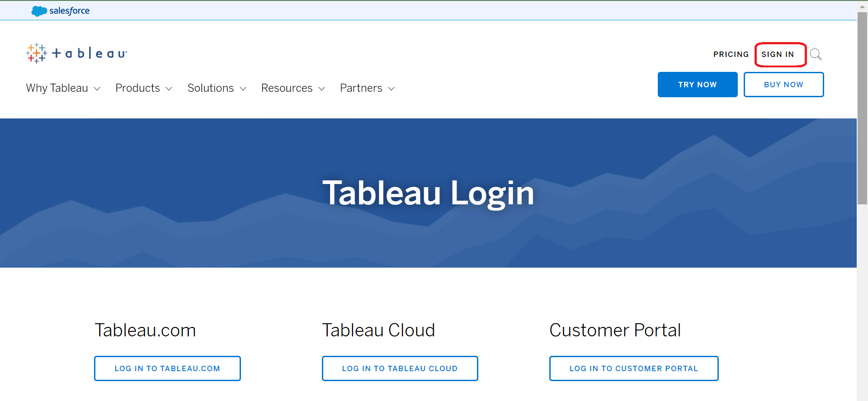The height and width of the screenshot is (401, 868).
Task: Click the Buy Now button
Action: (x=783, y=85)
